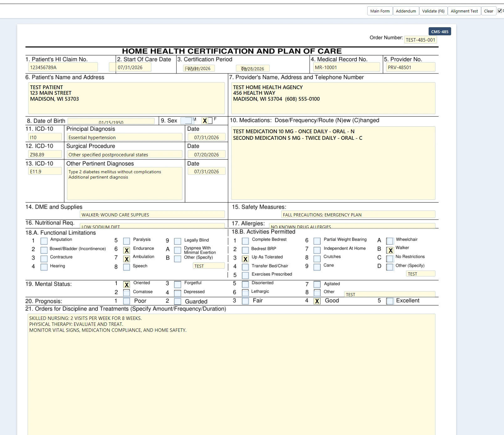
Task: Focus the Patient's HI Claim No. field
Action: pos(63,67)
